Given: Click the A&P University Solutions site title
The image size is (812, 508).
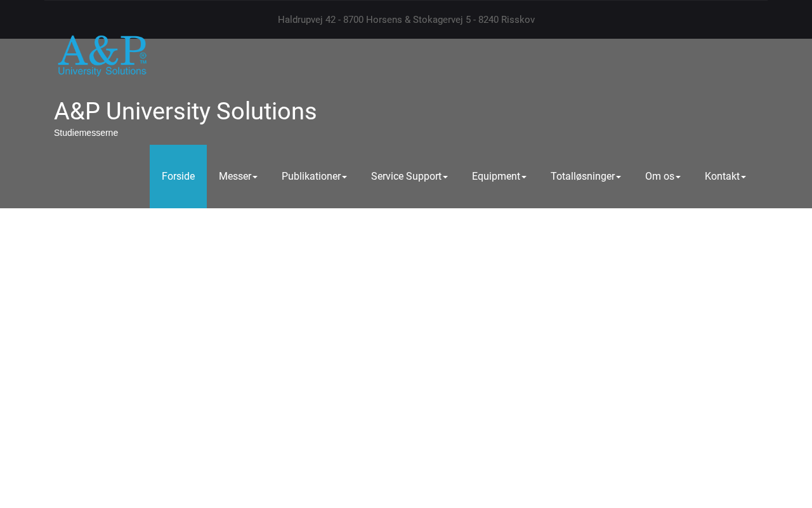Looking at the screenshot, I should [185, 111].
